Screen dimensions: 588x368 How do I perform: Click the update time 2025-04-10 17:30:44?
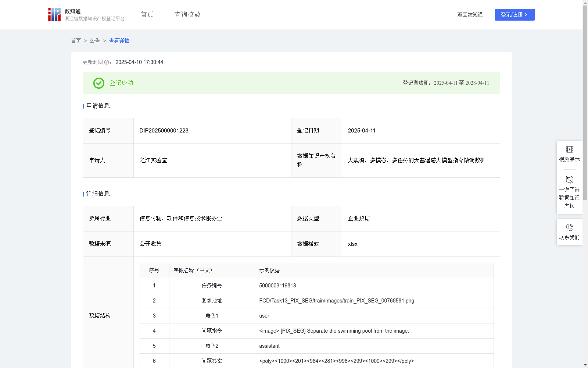pyautogui.click(x=139, y=62)
